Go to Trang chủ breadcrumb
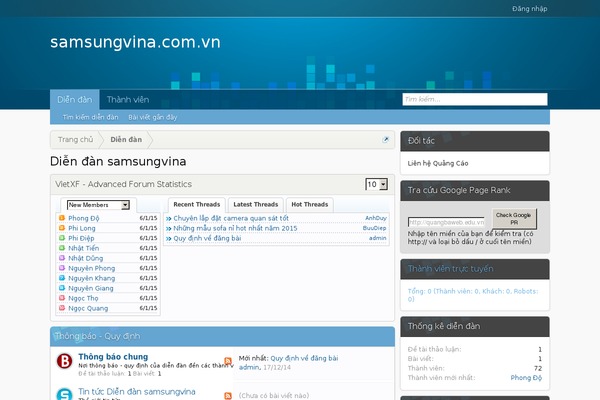 click(x=75, y=139)
